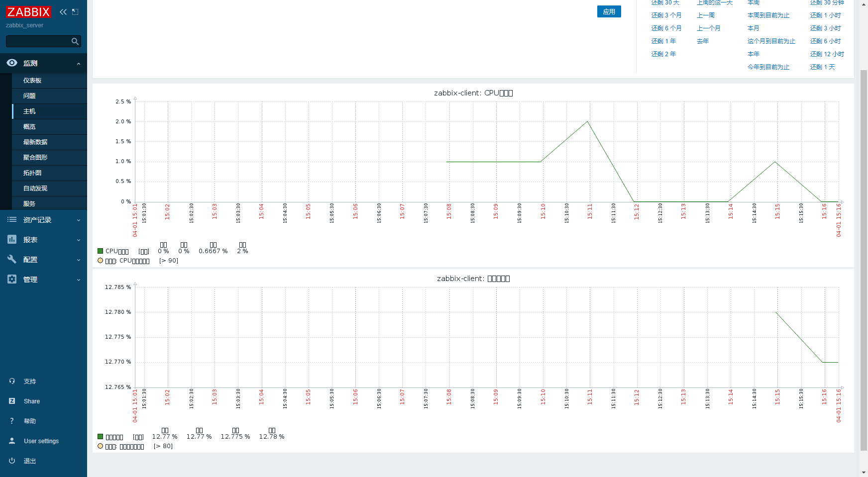
Task: Select the 本月 time range
Action: (754, 28)
